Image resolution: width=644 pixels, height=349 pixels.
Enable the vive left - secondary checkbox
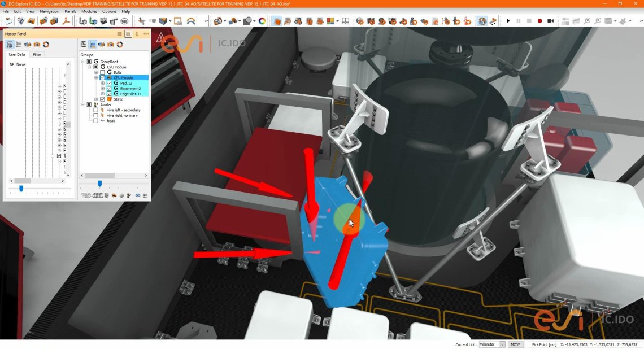coord(95,110)
